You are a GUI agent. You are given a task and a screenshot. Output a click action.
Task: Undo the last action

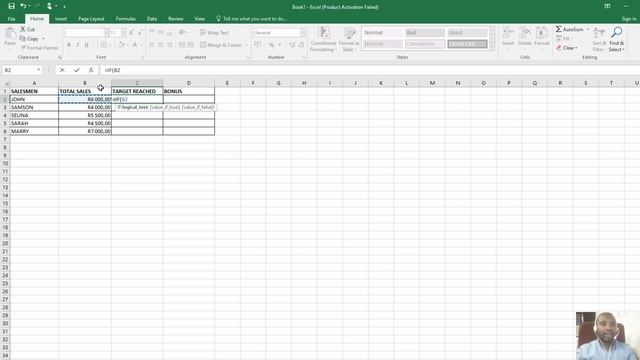(x=23, y=6)
